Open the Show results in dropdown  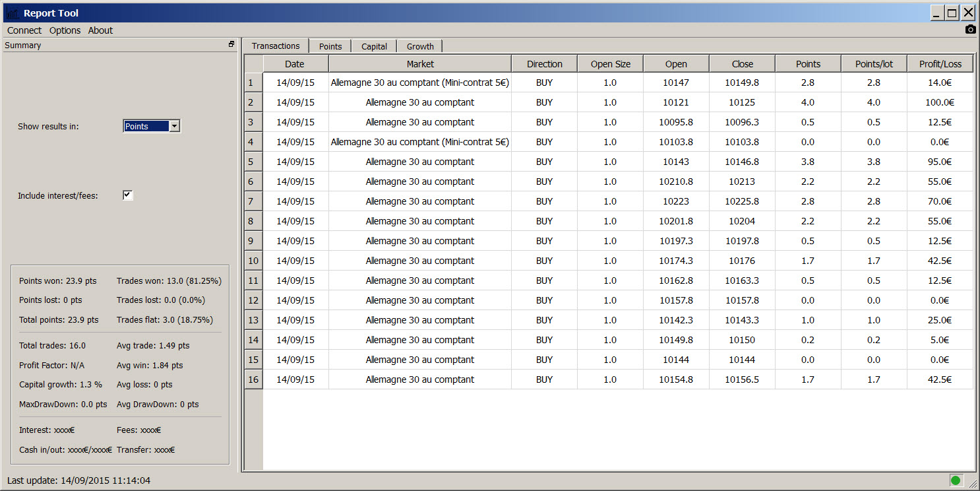point(152,126)
